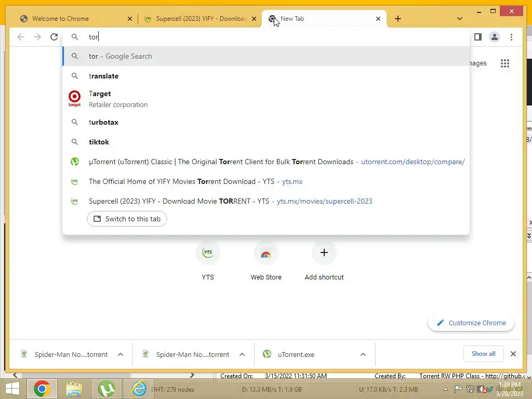Pick the 'turbotax' suggestion
This screenshot has height=399, width=532.
coord(267,122)
